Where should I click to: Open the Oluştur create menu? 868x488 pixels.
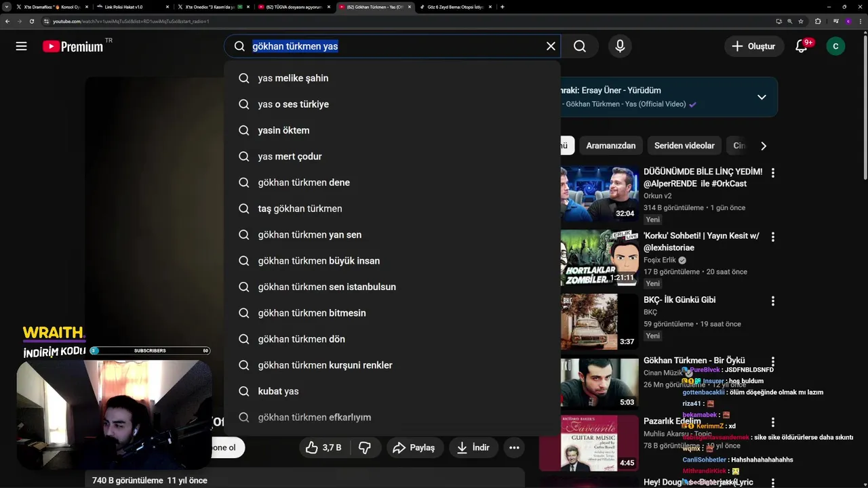(x=753, y=46)
